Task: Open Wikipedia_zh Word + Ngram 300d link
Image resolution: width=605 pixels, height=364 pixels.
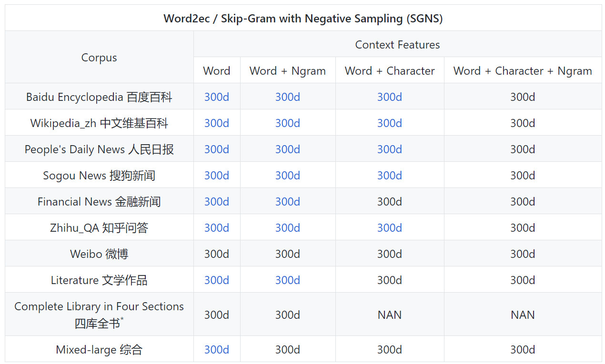Action: [x=288, y=123]
